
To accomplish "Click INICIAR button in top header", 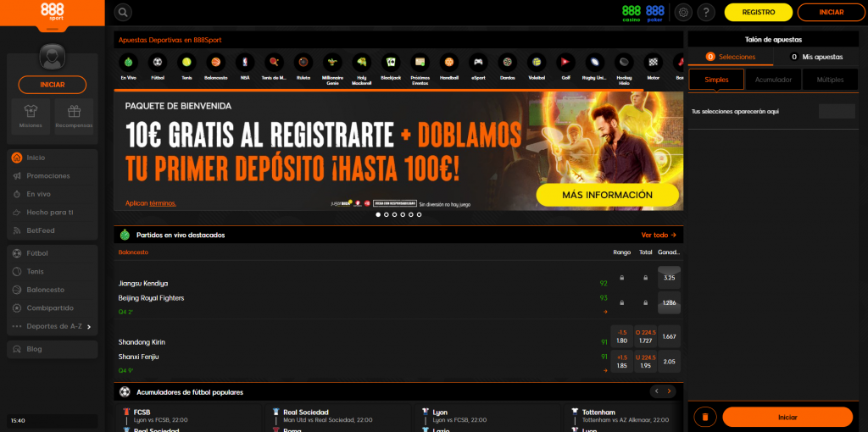I will (832, 12).
